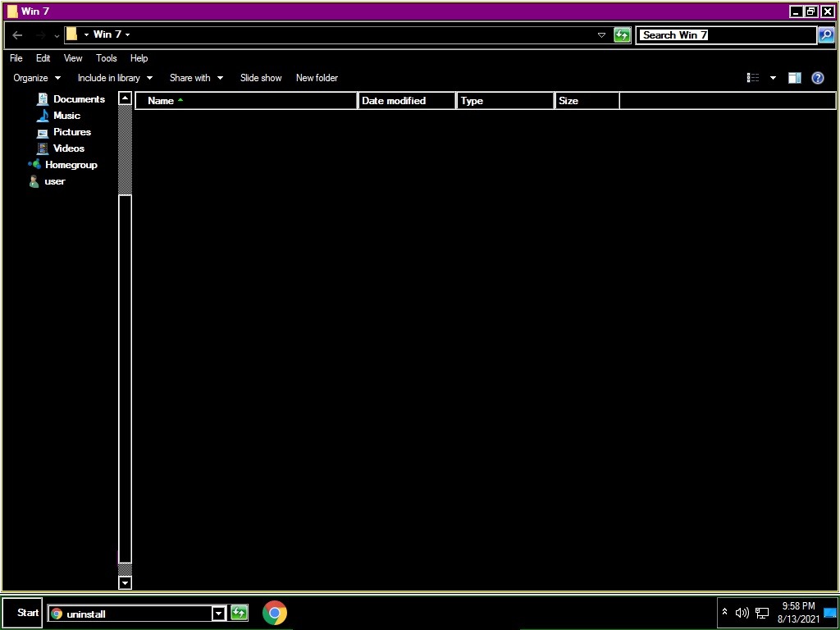Open the uninstall combo box dropdown on taskbar
The height and width of the screenshot is (630, 840).
[x=218, y=613]
